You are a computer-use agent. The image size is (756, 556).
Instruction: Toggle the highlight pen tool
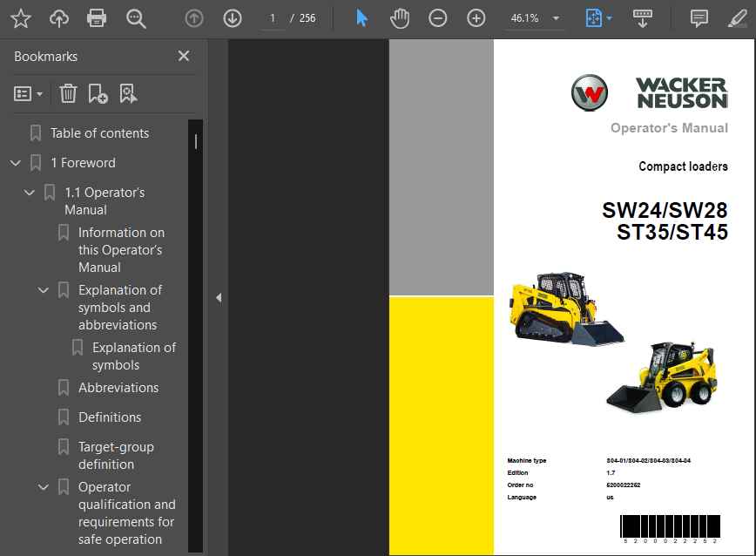737,17
